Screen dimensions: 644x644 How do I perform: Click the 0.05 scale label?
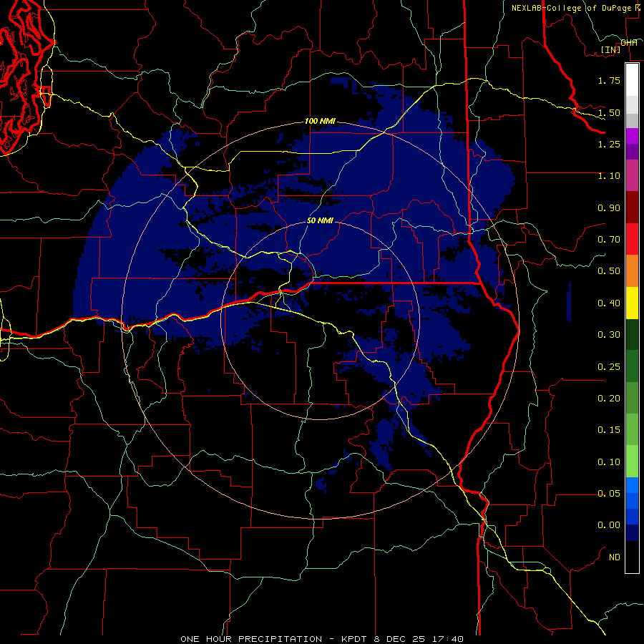click(x=609, y=494)
